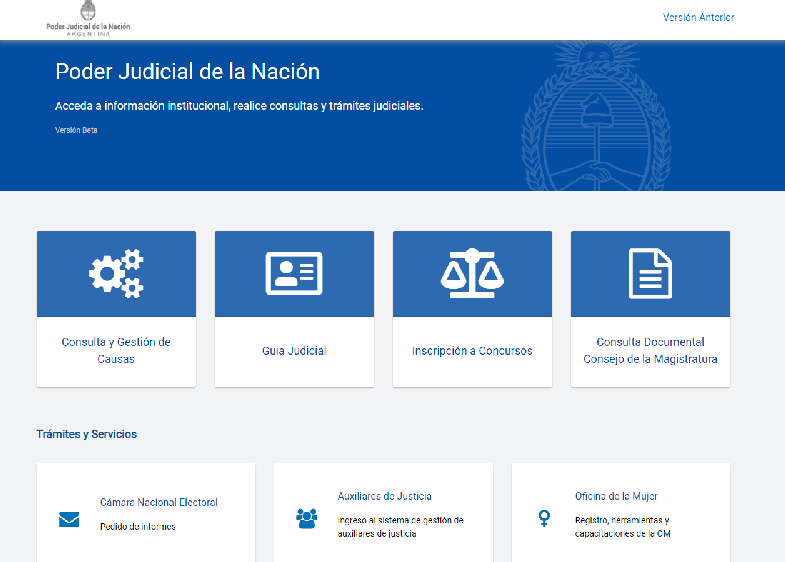Click the ID card icon for Guía Judicial

pyautogui.click(x=294, y=274)
